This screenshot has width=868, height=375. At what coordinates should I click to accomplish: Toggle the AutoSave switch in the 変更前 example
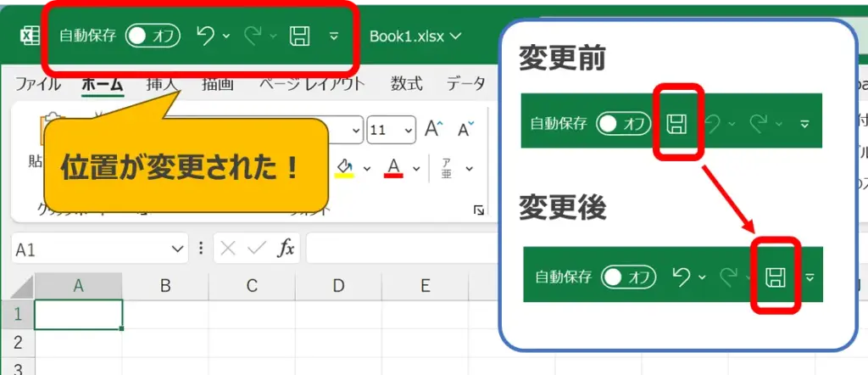[x=622, y=124]
